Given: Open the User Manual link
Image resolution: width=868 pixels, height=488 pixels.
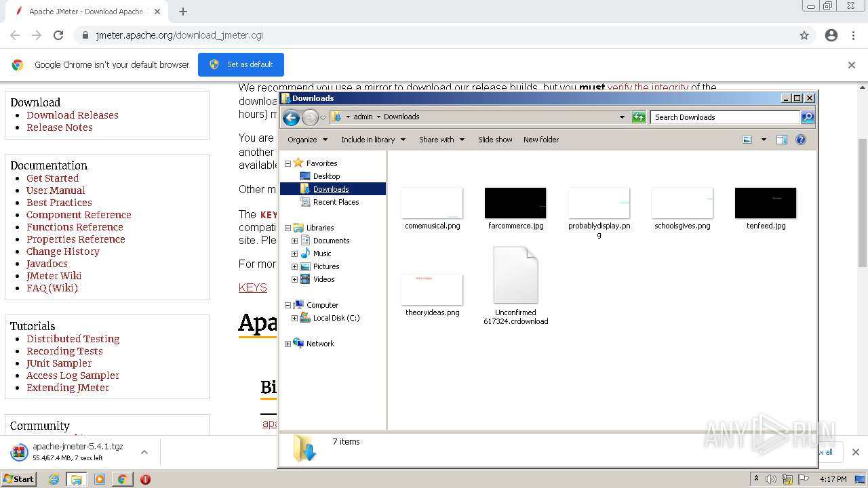Looking at the screenshot, I should point(56,190).
